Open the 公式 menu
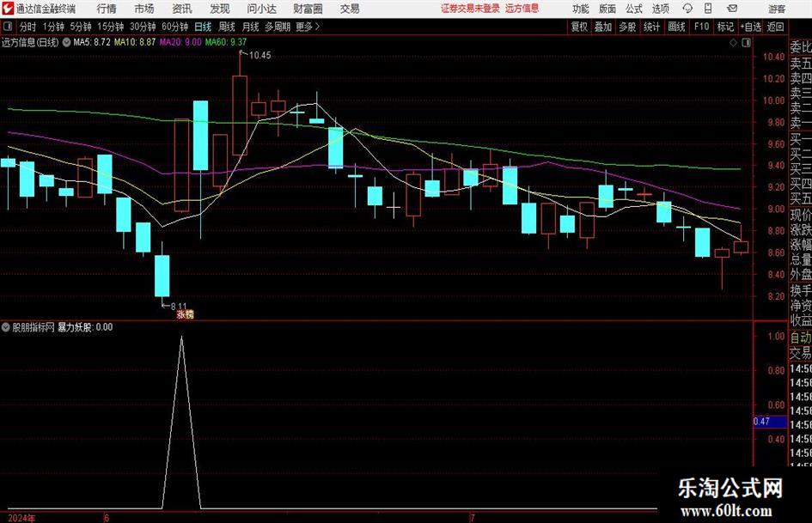Screen dimensions: 812x523 634,9
